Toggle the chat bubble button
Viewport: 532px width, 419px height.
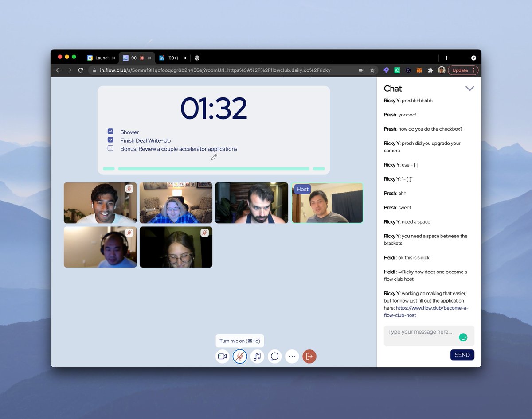click(x=274, y=356)
